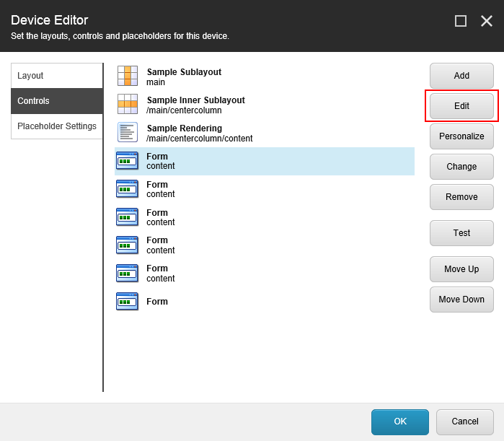The width and height of the screenshot is (504, 441).
Task: Click the third Form control icon
Action: coord(128,217)
